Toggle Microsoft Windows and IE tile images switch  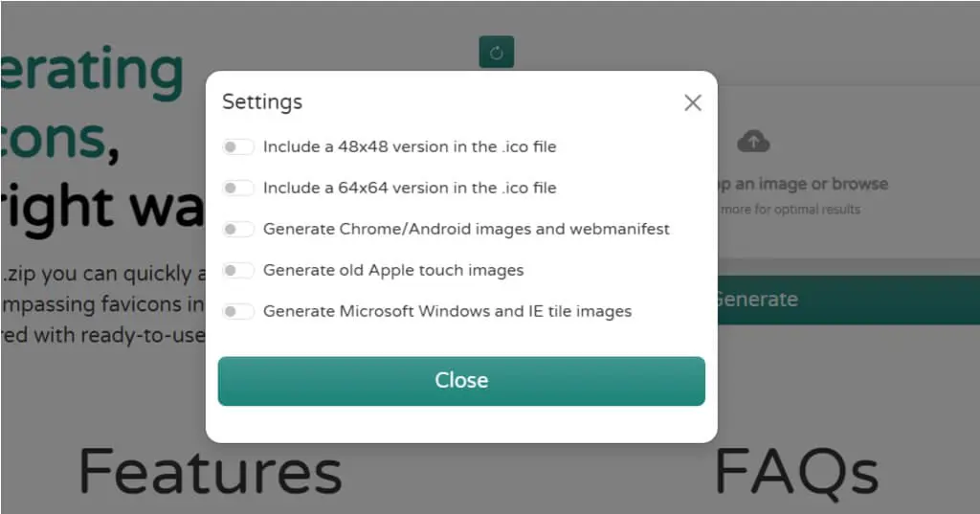pyautogui.click(x=237, y=311)
